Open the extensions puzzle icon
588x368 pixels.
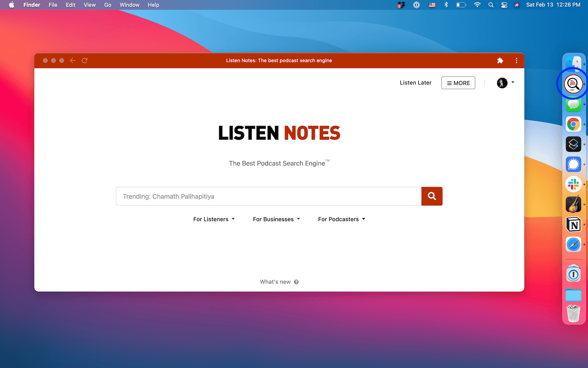click(500, 60)
